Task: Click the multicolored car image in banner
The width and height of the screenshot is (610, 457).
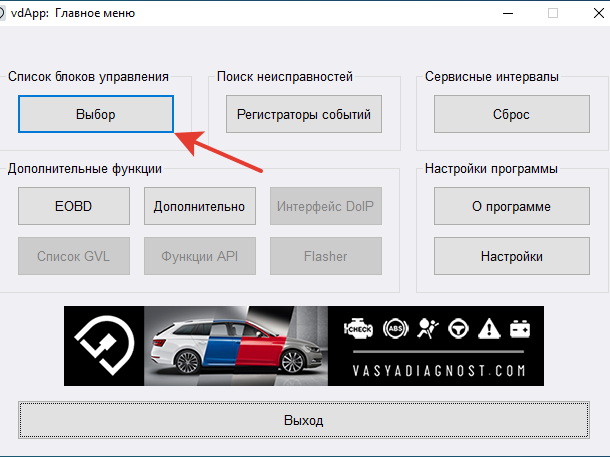Action: pyautogui.click(x=236, y=346)
